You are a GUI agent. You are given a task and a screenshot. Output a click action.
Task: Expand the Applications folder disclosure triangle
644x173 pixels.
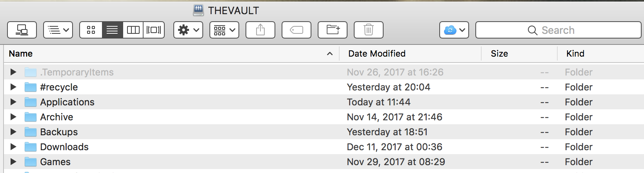click(13, 102)
